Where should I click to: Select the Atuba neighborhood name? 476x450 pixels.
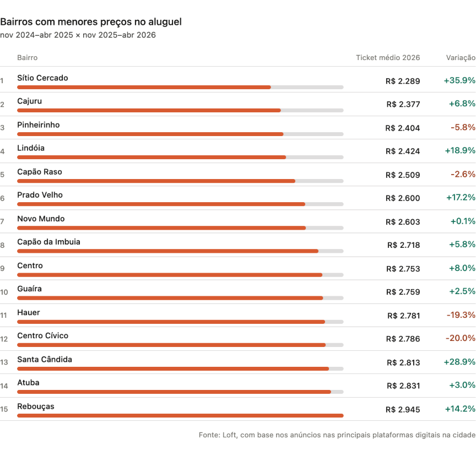pyautogui.click(x=28, y=382)
